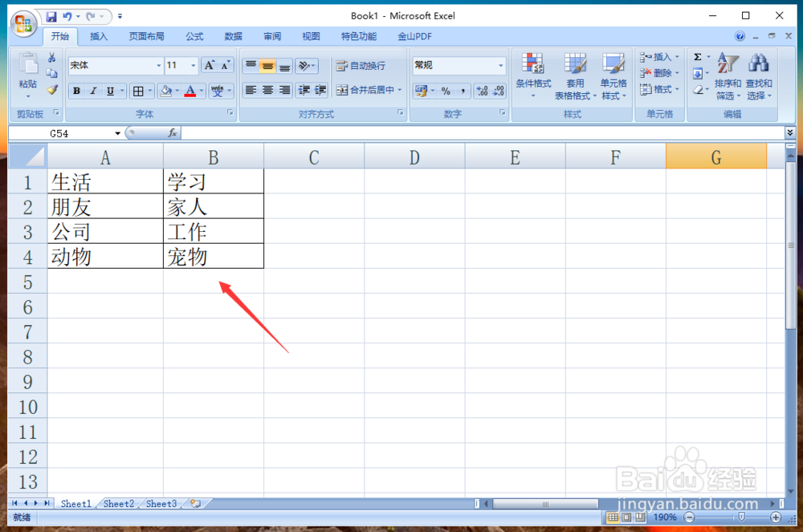The image size is (803, 532).
Task: Toggle italic formatting
Action: [x=93, y=91]
